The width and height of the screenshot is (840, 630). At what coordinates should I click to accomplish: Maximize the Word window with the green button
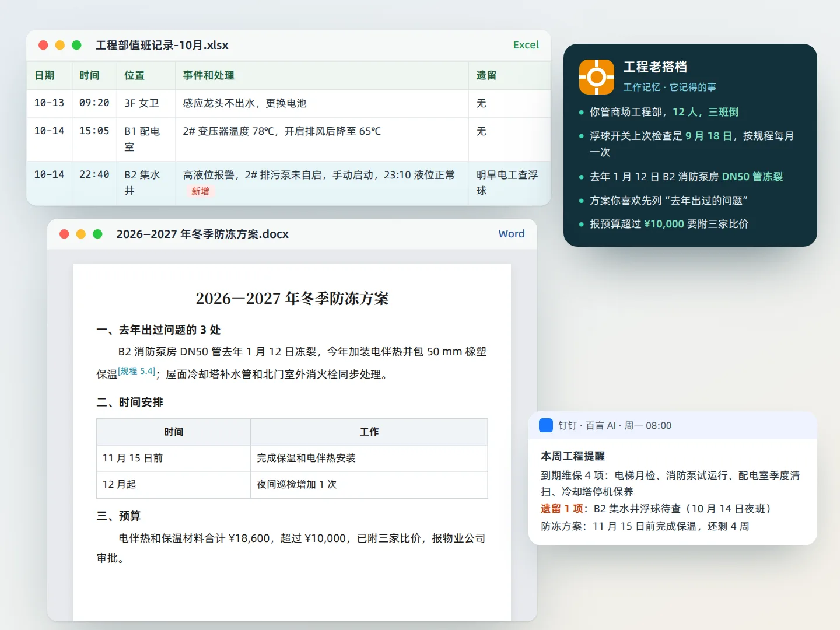(97, 234)
